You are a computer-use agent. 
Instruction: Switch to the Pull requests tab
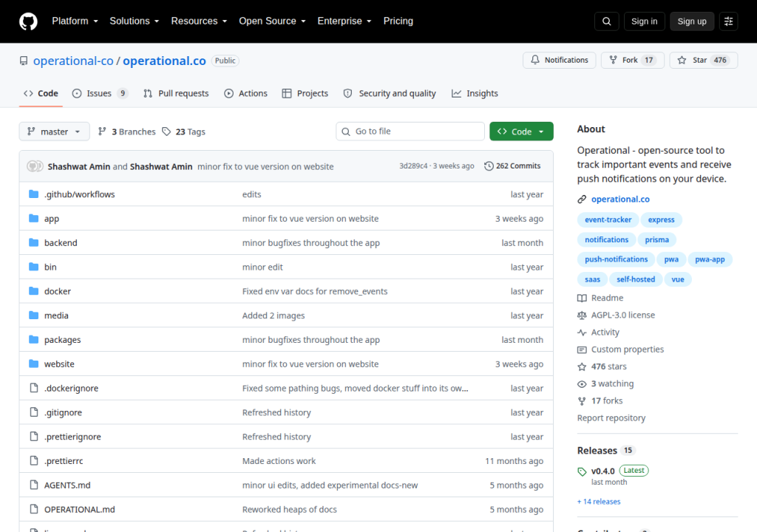(x=176, y=93)
